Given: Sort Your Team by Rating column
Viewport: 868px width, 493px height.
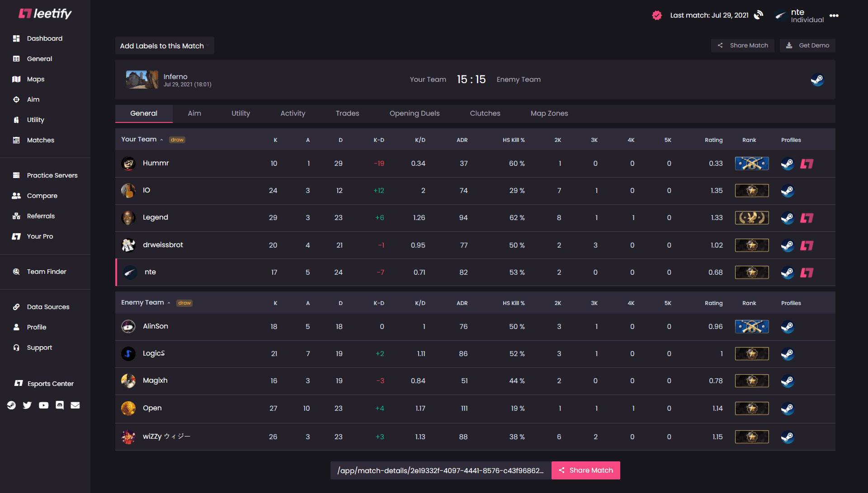Looking at the screenshot, I should [x=713, y=140].
